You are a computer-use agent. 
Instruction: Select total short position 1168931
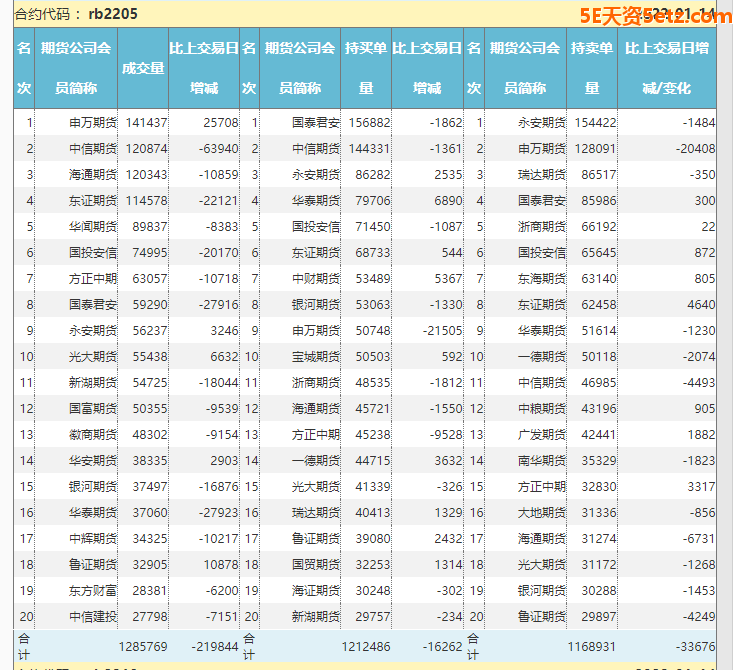(x=592, y=647)
